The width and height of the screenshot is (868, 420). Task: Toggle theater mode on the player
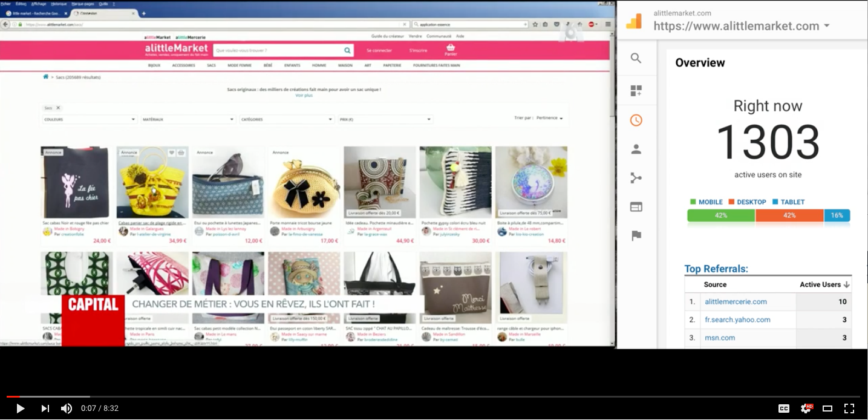pyautogui.click(x=827, y=409)
